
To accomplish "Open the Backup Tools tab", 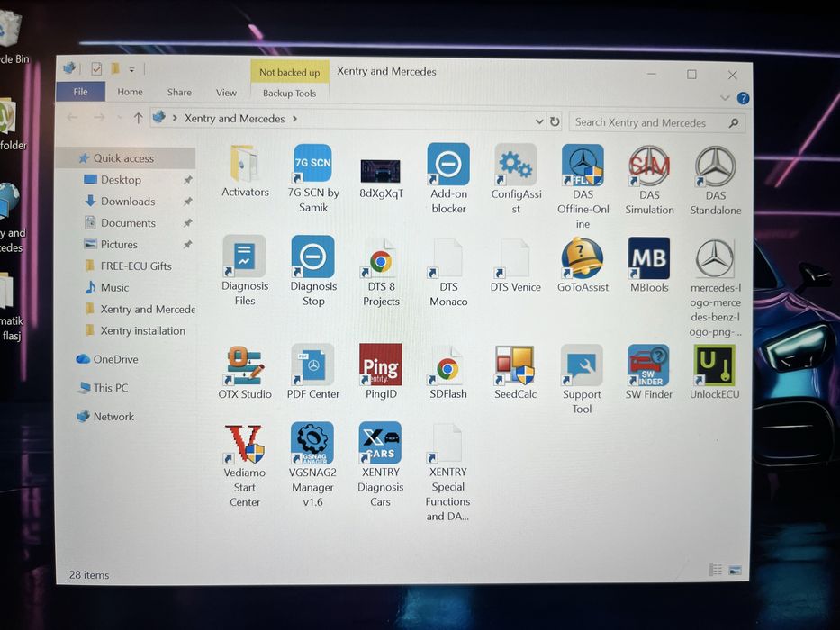I will click(x=289, y=94).
